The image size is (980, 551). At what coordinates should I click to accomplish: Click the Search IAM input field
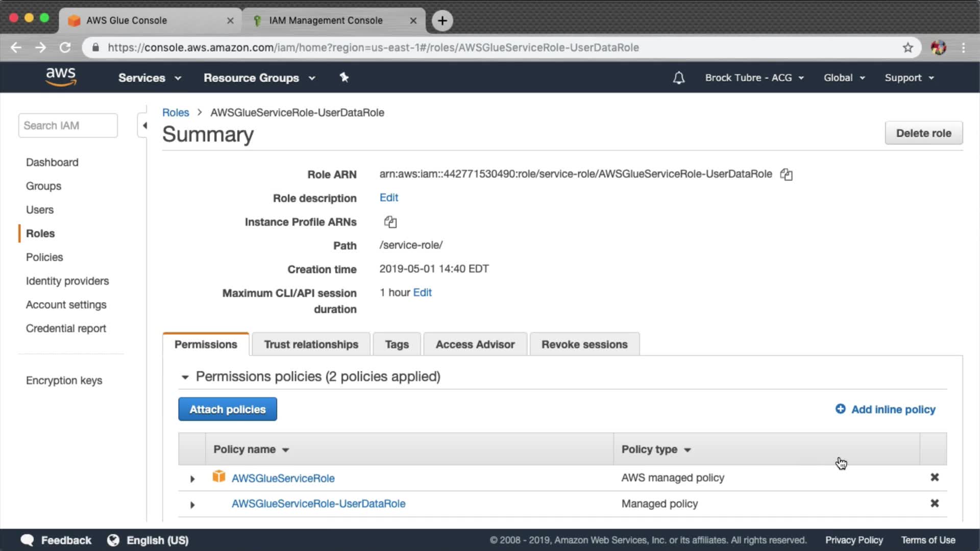coord(68,126)
